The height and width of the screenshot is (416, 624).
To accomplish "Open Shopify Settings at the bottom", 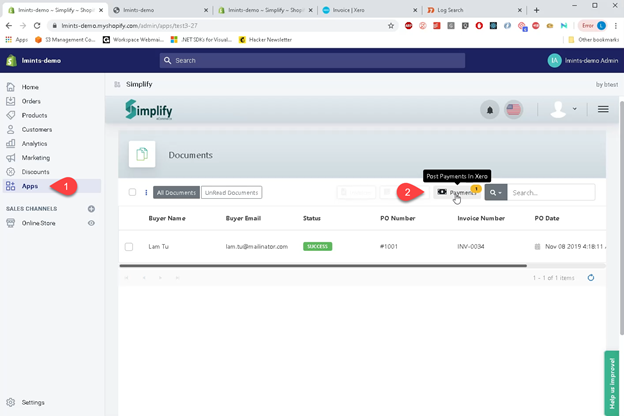I will click(x=33, y=402).
